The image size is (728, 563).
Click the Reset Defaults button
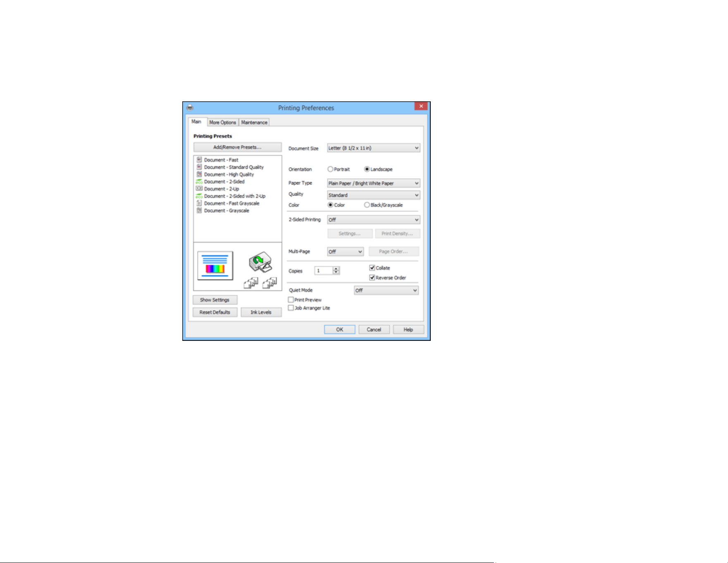point(215,312)
